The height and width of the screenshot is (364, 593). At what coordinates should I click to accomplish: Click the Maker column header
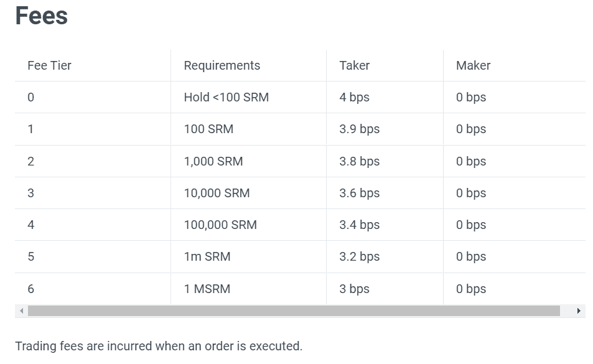(473, 65)
